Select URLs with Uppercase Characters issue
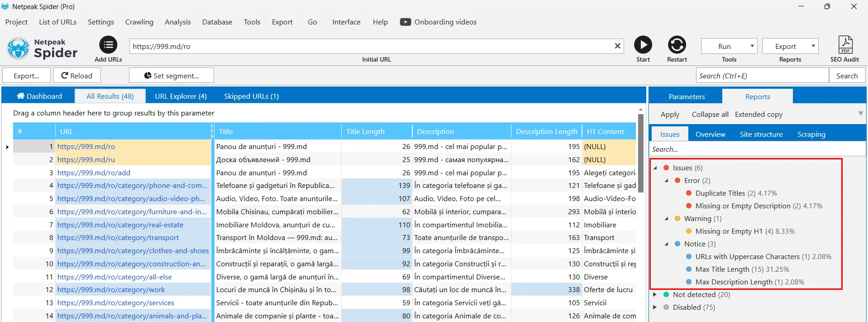This screenshot has height=322, width=868. (763, 256)
